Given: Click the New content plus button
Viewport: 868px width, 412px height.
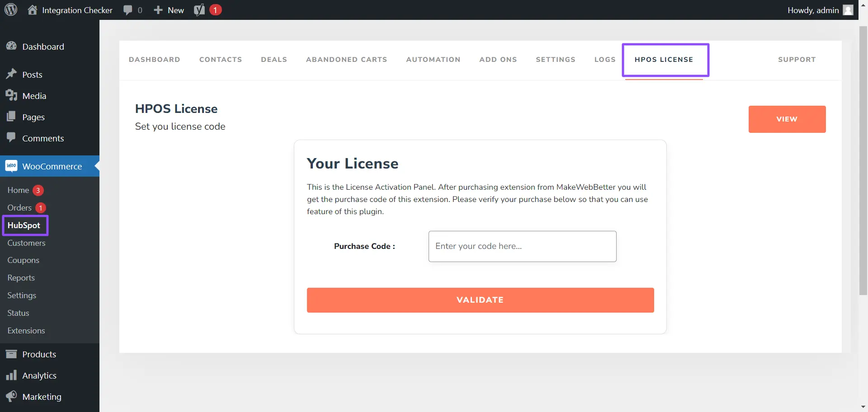Looking at the screenshot, I should tap(169, 10).
